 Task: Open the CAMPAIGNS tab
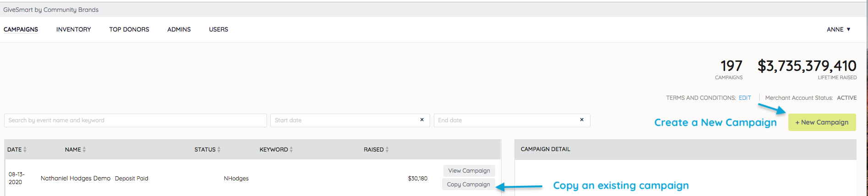point(21,29)
